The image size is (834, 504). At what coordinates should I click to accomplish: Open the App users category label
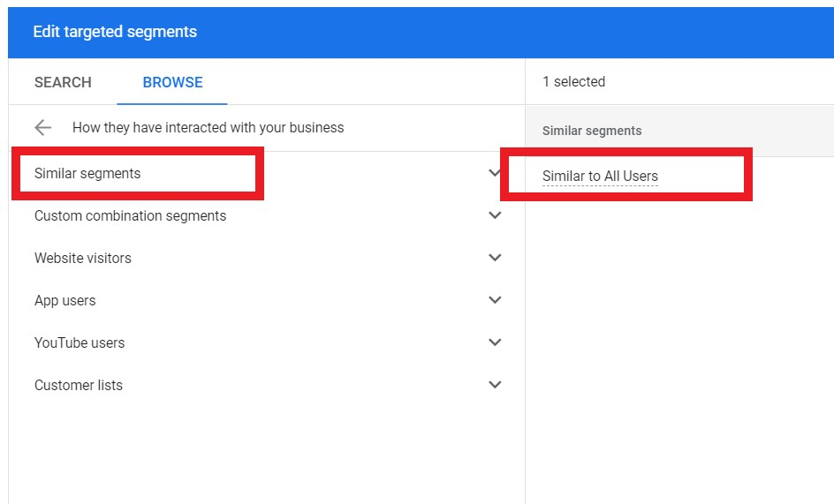tap(64, 300)
